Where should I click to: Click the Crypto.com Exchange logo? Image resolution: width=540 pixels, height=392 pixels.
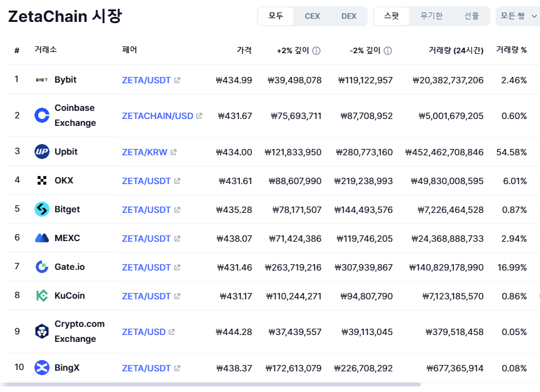point(42,331)
